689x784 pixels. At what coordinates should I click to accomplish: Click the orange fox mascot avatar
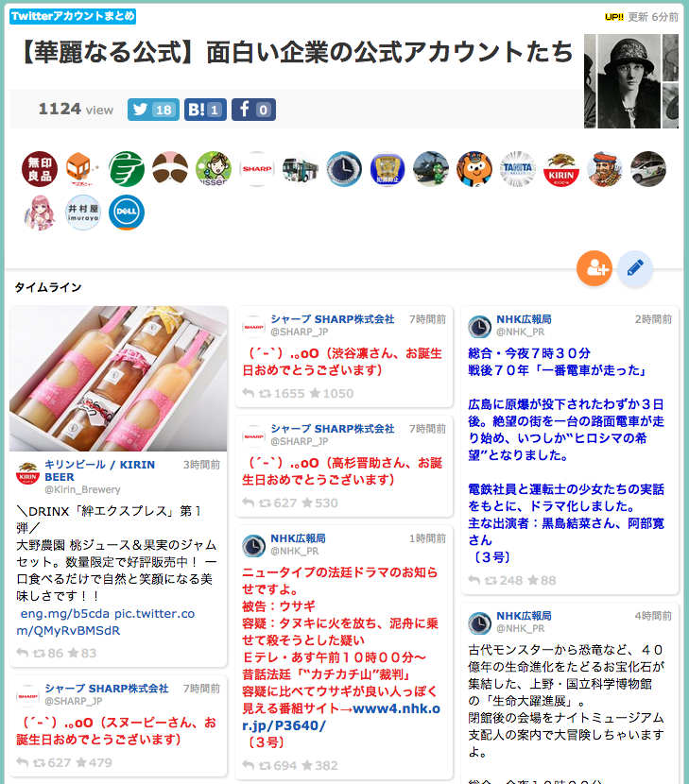[x=474, y=169]
